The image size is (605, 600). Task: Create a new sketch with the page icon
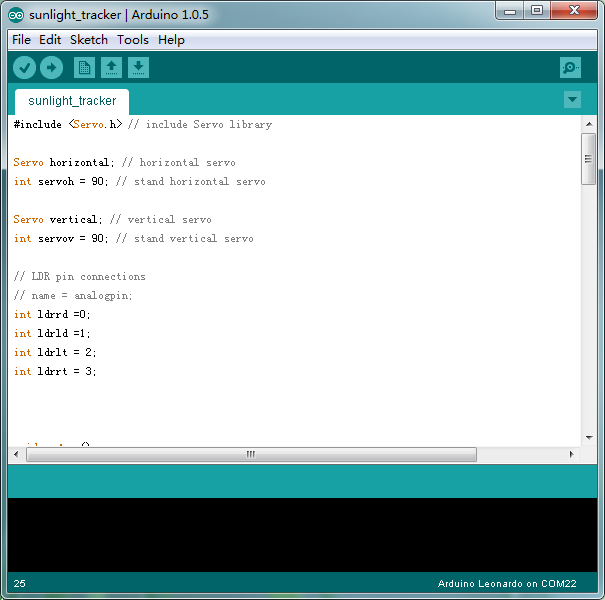click(84, 68)
